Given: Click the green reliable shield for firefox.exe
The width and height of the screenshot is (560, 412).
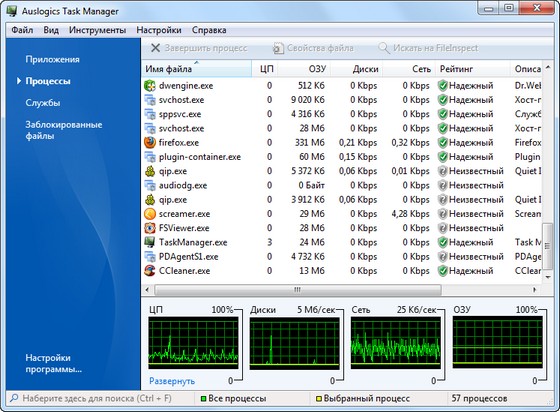Looking at the screenshot, I should pyautogui.click(x=443, y=142).
